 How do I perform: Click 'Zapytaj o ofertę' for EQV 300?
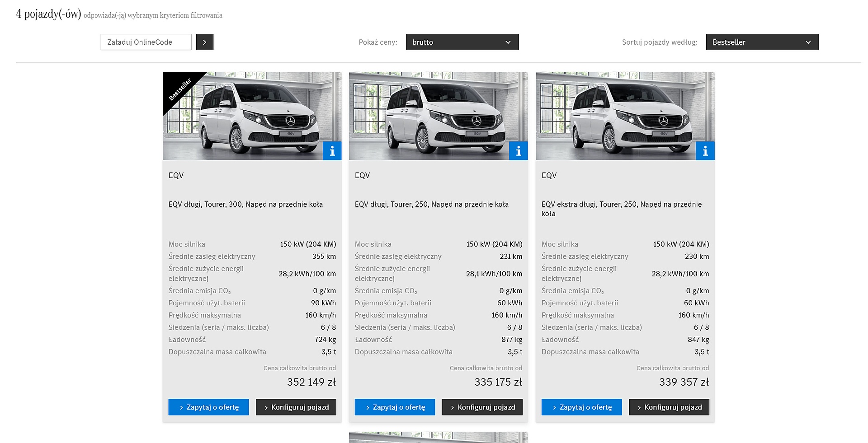coord(208,407)
